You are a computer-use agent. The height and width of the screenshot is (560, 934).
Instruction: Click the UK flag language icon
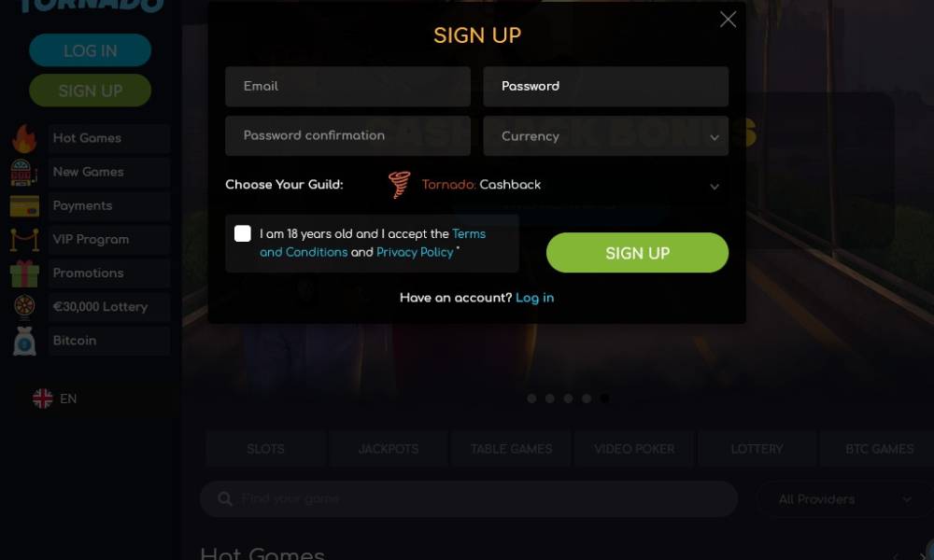tap(42, 399)
